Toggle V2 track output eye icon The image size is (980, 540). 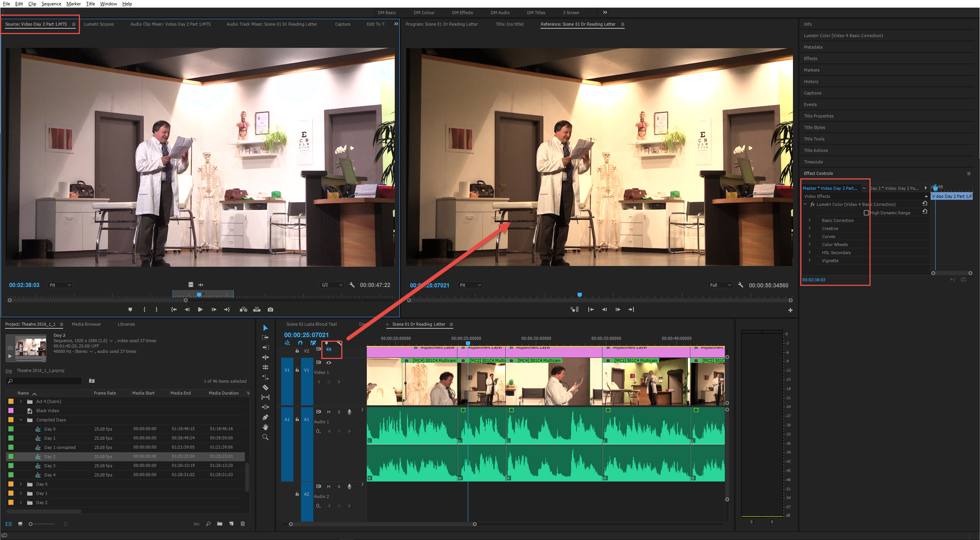tap(329, 349)
